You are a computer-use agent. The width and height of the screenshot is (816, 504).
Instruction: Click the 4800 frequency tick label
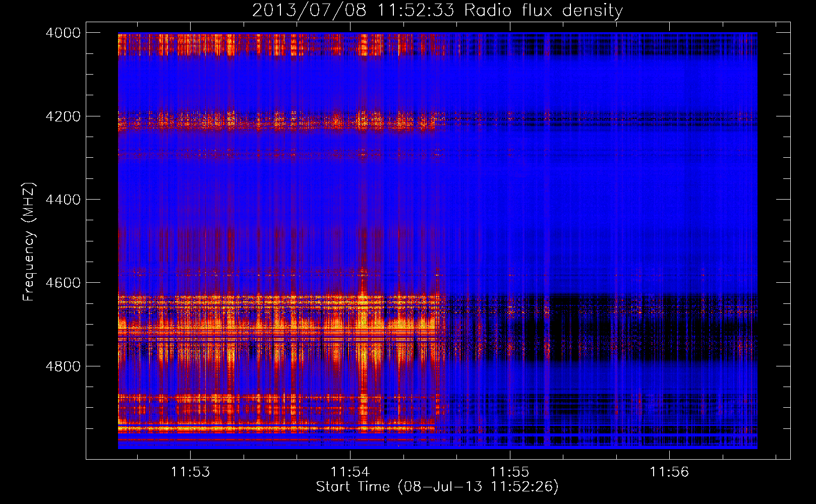63,366
